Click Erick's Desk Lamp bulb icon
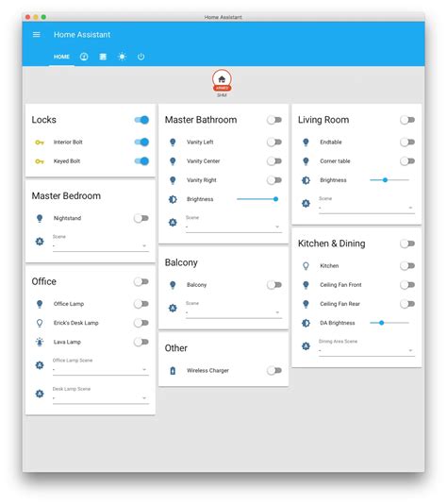 point(40,323)
